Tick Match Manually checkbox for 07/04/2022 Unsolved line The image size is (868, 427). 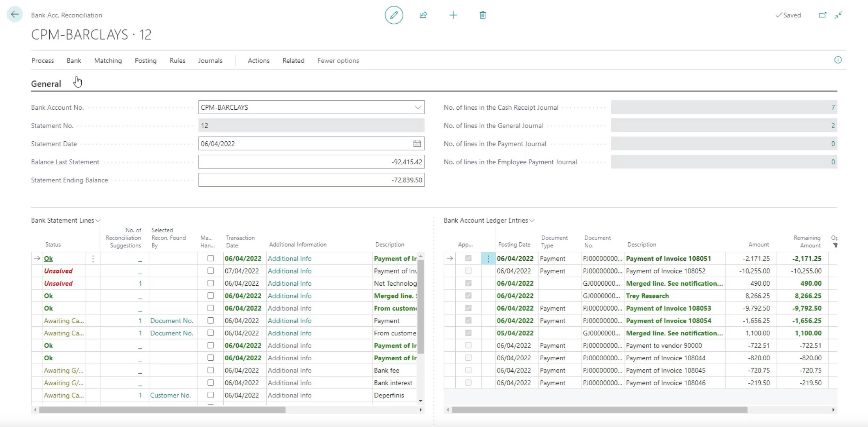pyautogui.click(x=211, y=271)
